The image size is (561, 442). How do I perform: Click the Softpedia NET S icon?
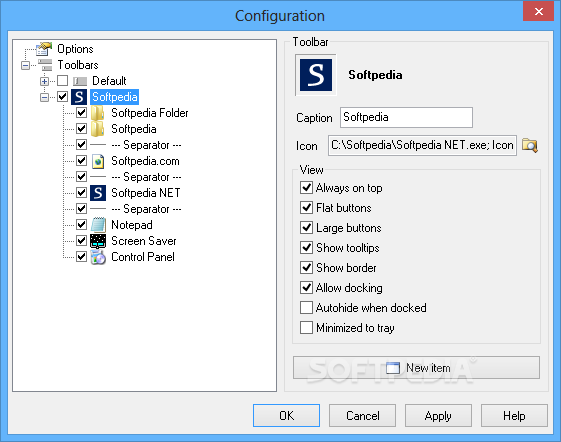[x=98, y=193]
